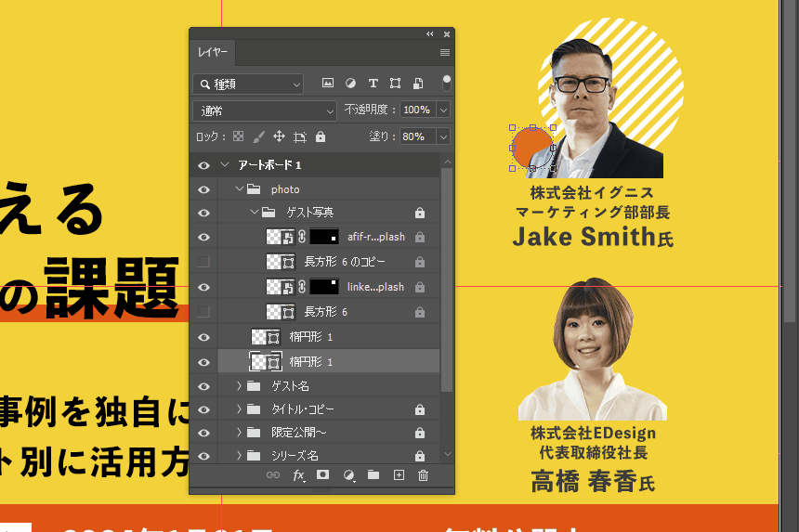
Task: Click lock icon on タイトル･コピー group
Action: click(419, 409)
